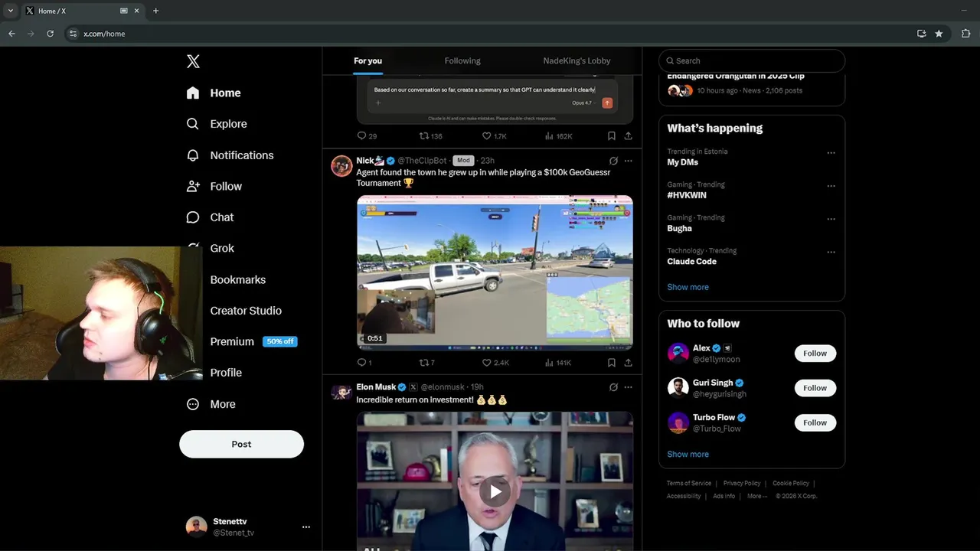Viewport: 980px width, 551px height.
Task: Click Grok icon on Nick's post
Action: (613, 161)
